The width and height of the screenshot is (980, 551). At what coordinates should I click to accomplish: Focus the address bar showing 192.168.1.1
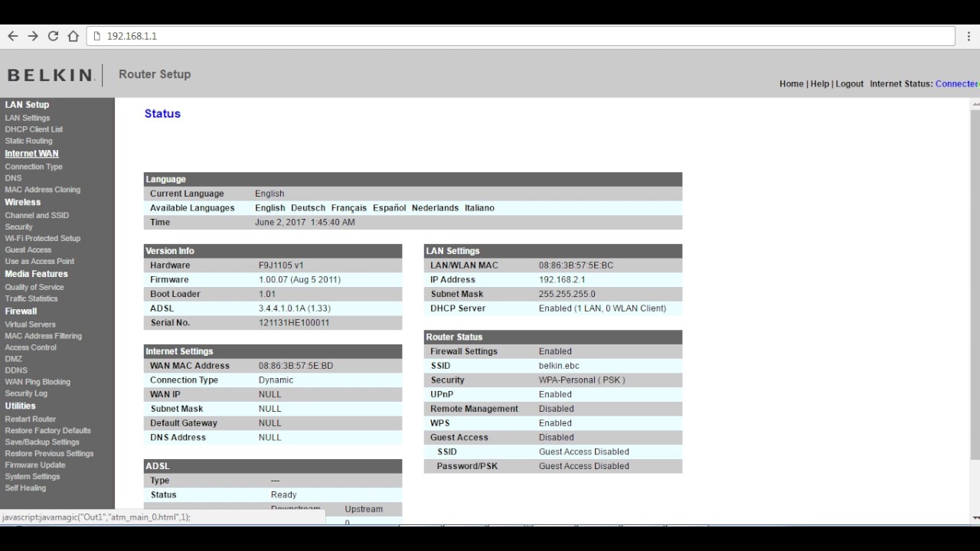pos(521,36)
